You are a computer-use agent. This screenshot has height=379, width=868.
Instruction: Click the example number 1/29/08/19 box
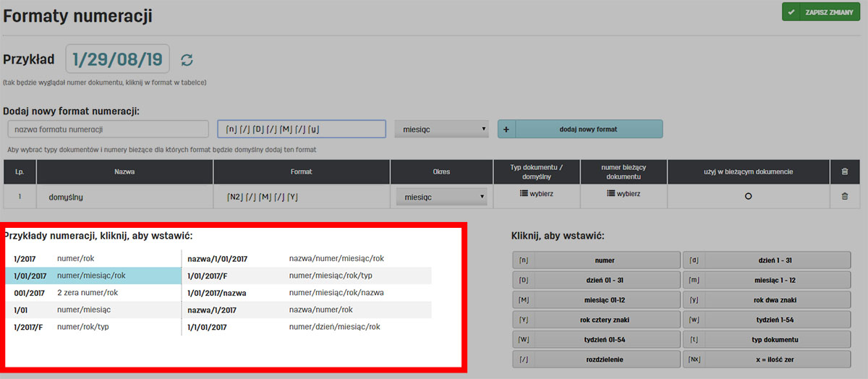point(118,59)
